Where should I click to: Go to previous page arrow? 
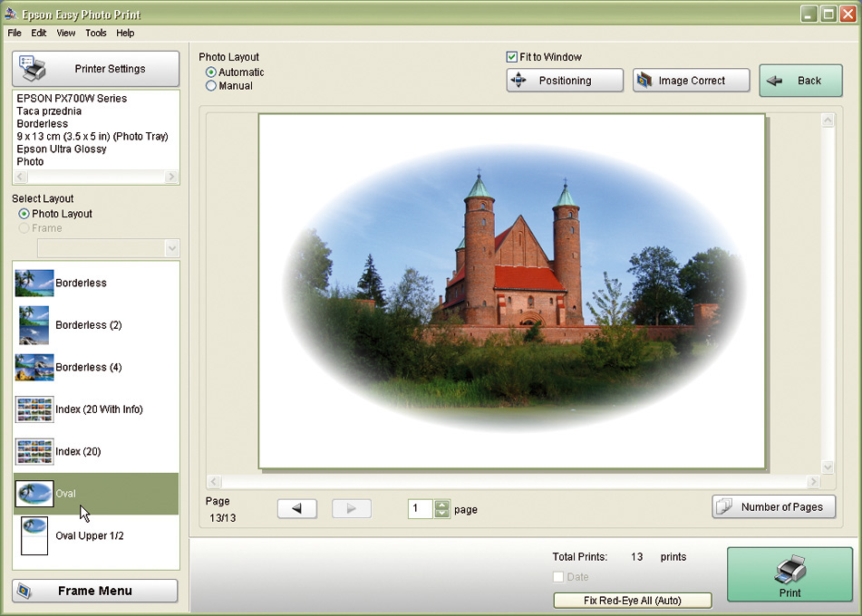point(297,508)
